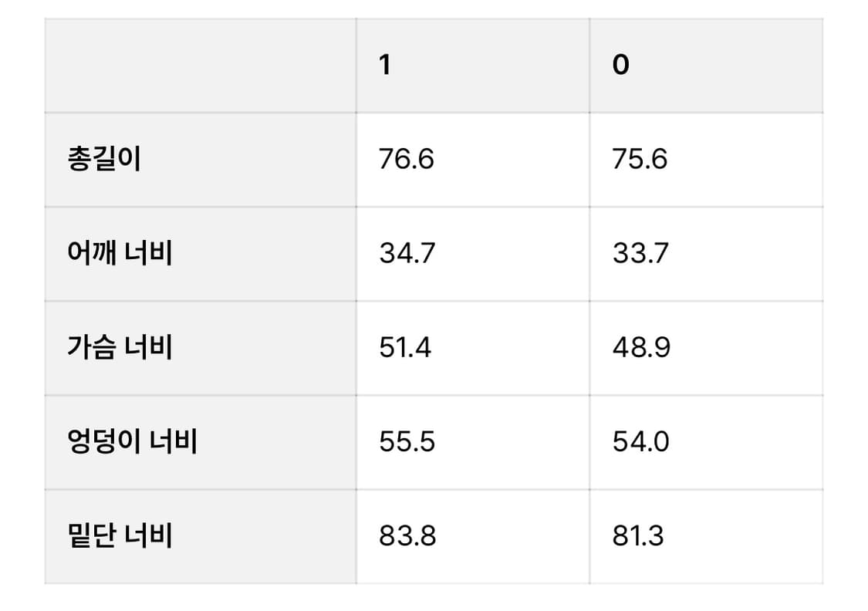
Task: Click the size 0 column header
Action: [621, 66]
